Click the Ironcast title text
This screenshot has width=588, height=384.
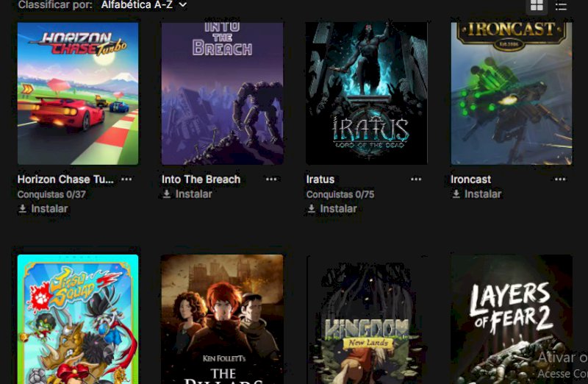(470, 179)
